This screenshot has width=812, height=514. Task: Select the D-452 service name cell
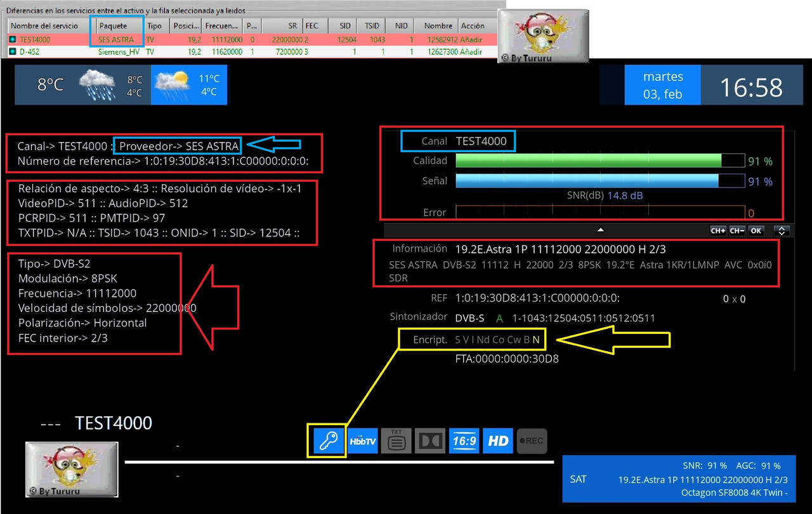(29, 52)
